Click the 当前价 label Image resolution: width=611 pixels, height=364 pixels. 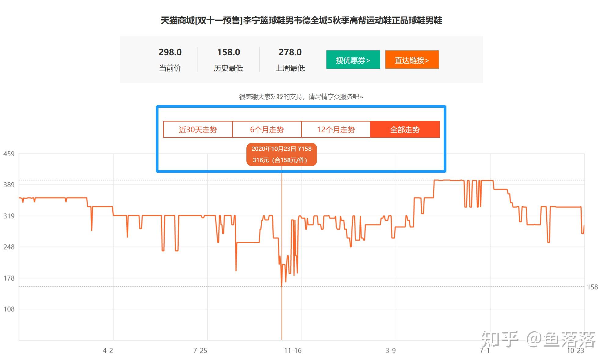[x=170, y=68]
